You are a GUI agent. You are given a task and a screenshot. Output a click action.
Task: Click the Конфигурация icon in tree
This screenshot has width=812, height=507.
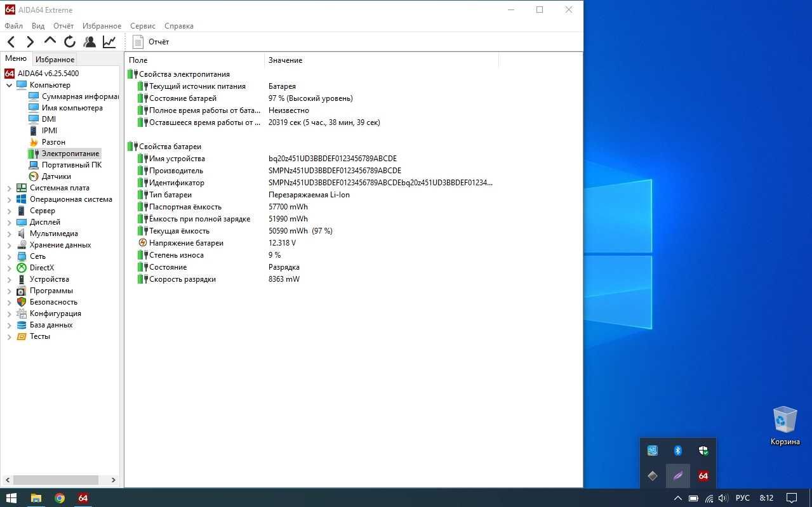tap(22, 313)
